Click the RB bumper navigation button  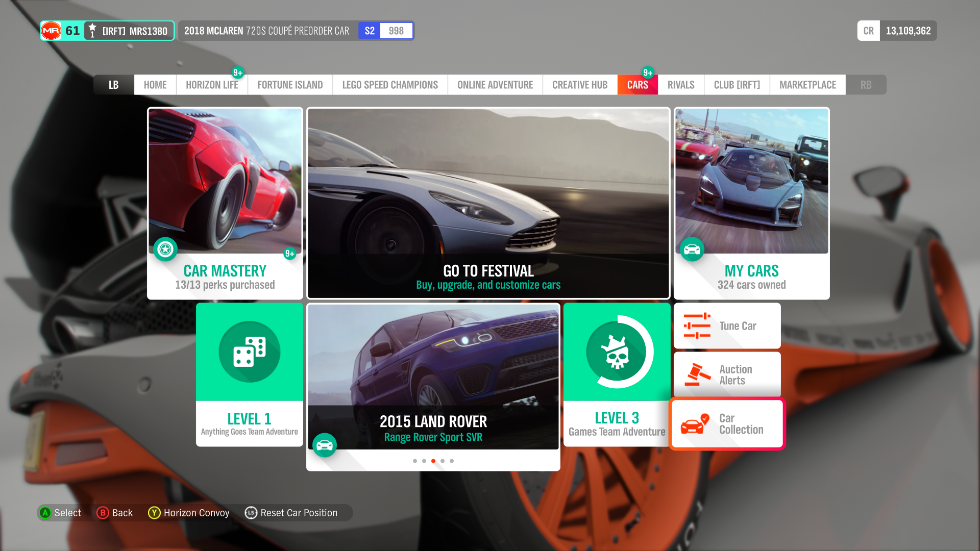[x=866, y=85]
